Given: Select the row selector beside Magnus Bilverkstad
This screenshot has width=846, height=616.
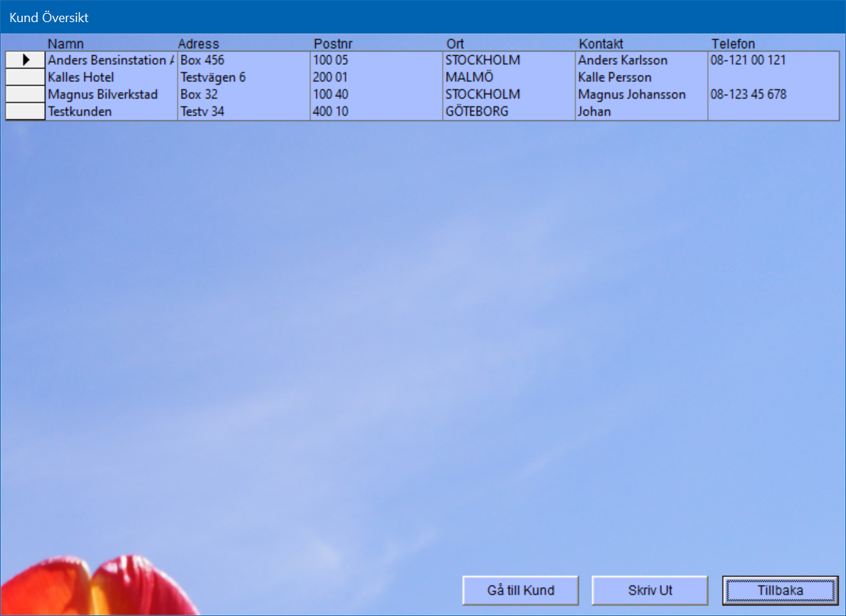Looking at the screenshot, I should 26,94.
